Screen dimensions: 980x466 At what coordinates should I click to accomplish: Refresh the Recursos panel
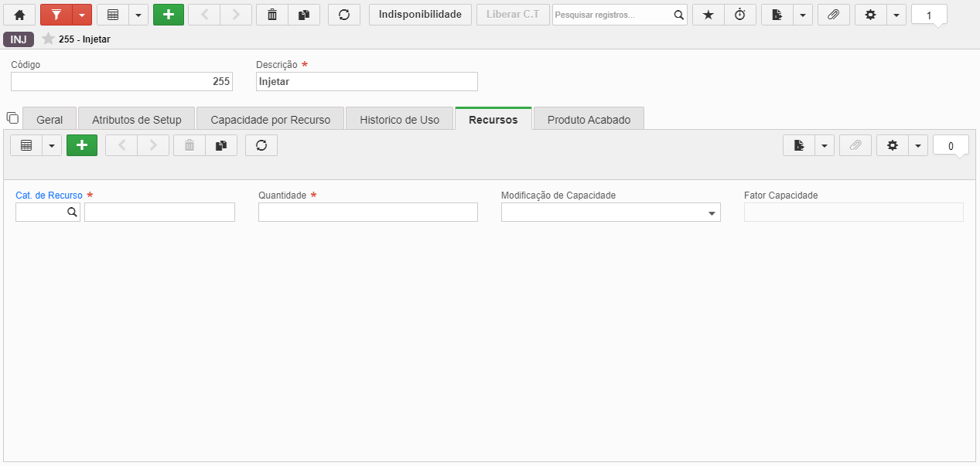(261, 145)
